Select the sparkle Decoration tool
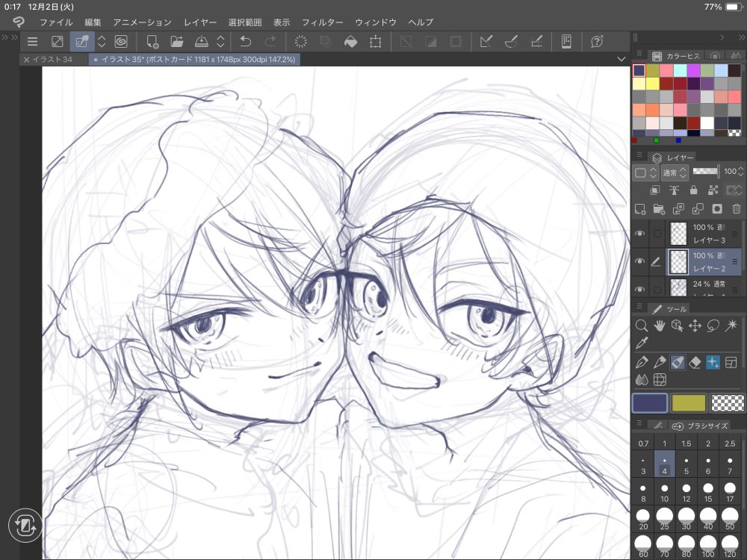 pyautogui.click(x=713, y=362)
